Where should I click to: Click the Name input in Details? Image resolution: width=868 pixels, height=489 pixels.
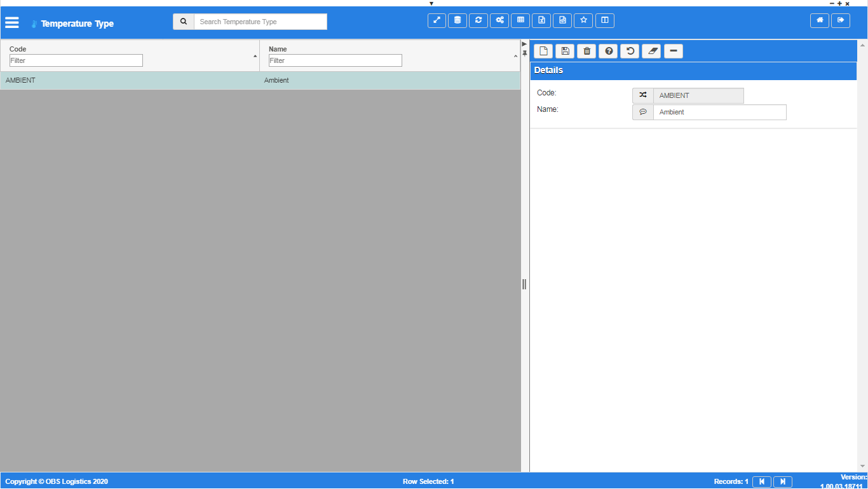720,112
